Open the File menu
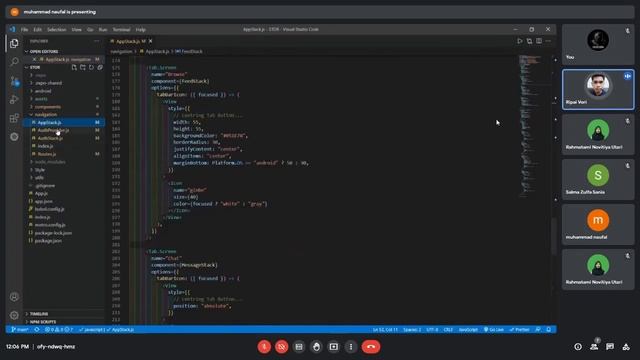The height and width of the screenshot is (360, 640). point(24,30)
